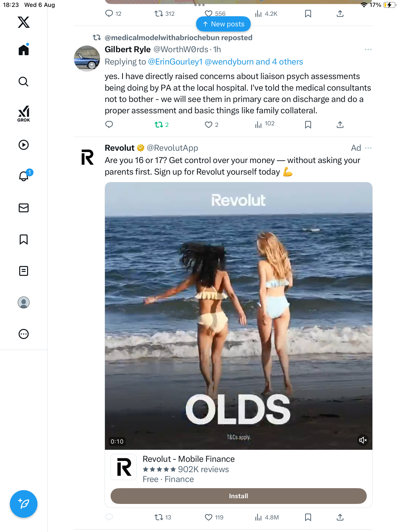Open more options on Gilbert Ryle's post
The image size is (399, 532).
tap(368, 50)
